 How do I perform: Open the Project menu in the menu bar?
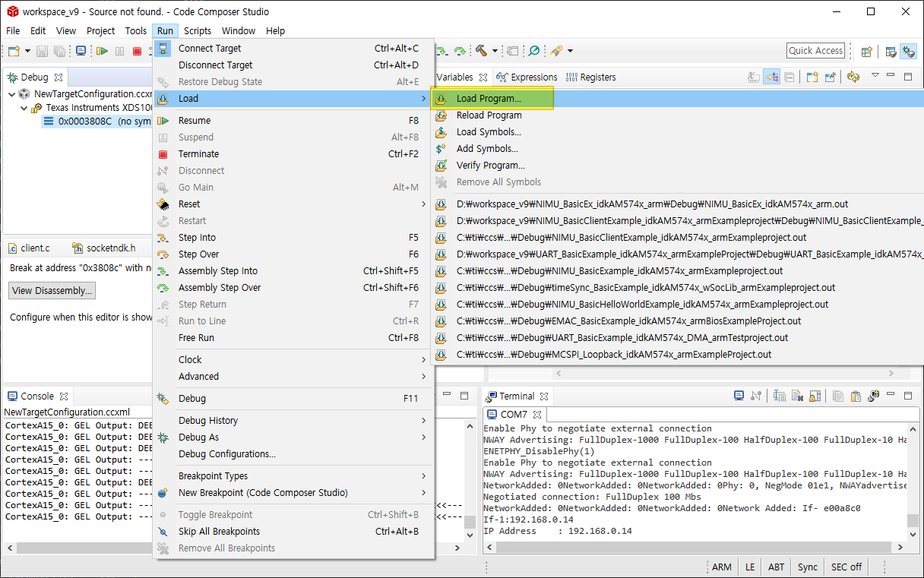100,30
